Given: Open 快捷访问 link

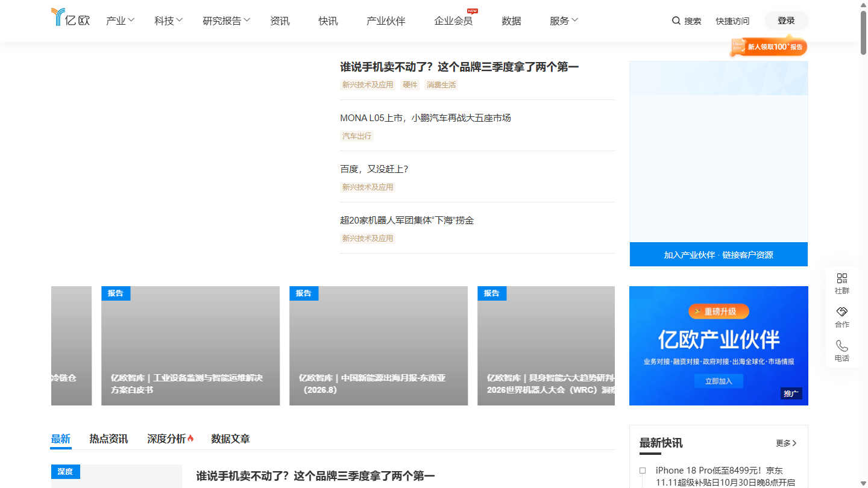Looking at the screenshot, I should pos(732,21).
